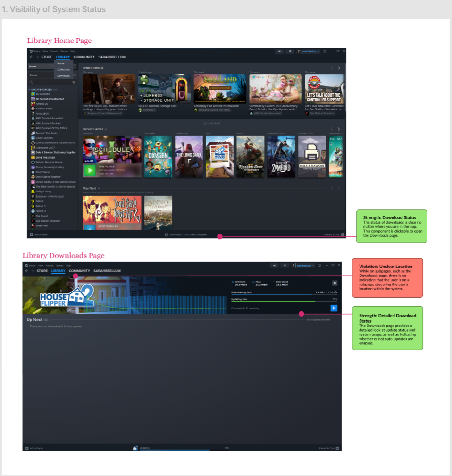Click Downloads status text on Home Page
The image size is (452, 476).
coord(188,234)
